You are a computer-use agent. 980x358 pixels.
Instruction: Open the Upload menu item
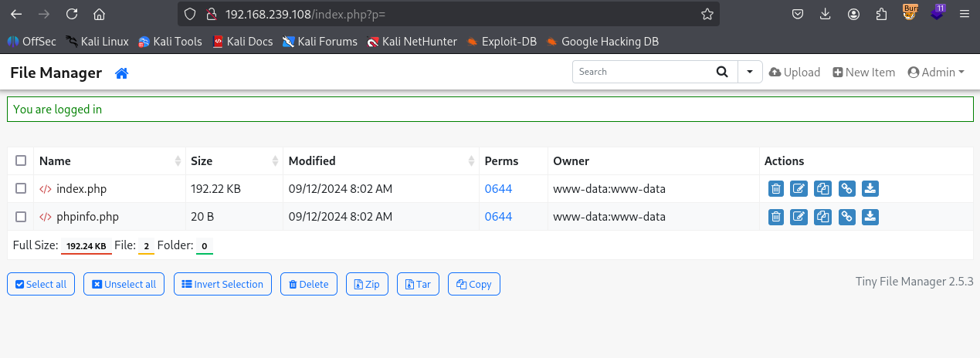pos(795,72)
